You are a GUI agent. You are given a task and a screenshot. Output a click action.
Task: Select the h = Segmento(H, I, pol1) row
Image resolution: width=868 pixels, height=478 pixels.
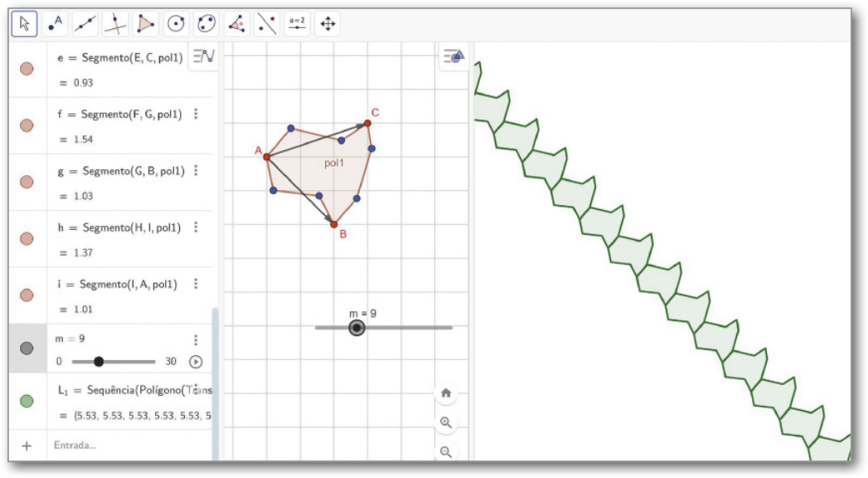(x=111, y=239)
